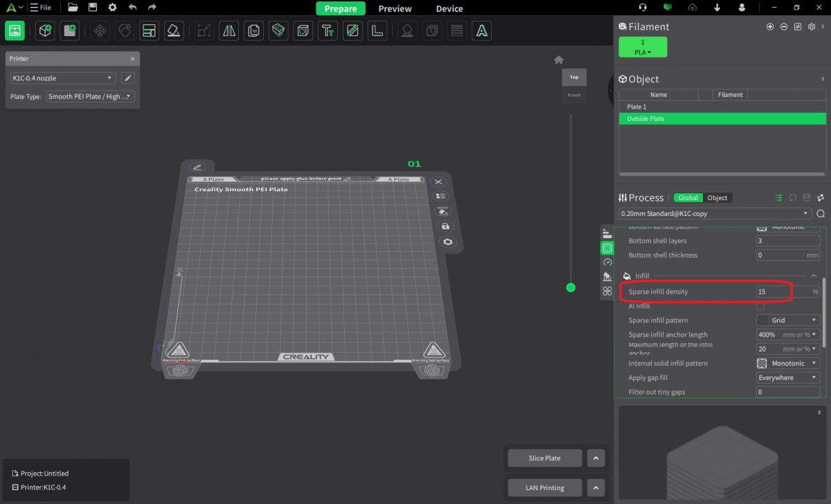
Task: Click the arrange layout toolbar icon
Action: click(149, 30)
